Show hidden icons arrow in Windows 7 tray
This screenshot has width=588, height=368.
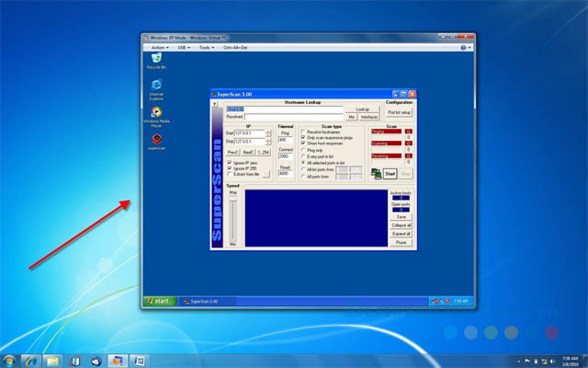(x=518, y=362)
